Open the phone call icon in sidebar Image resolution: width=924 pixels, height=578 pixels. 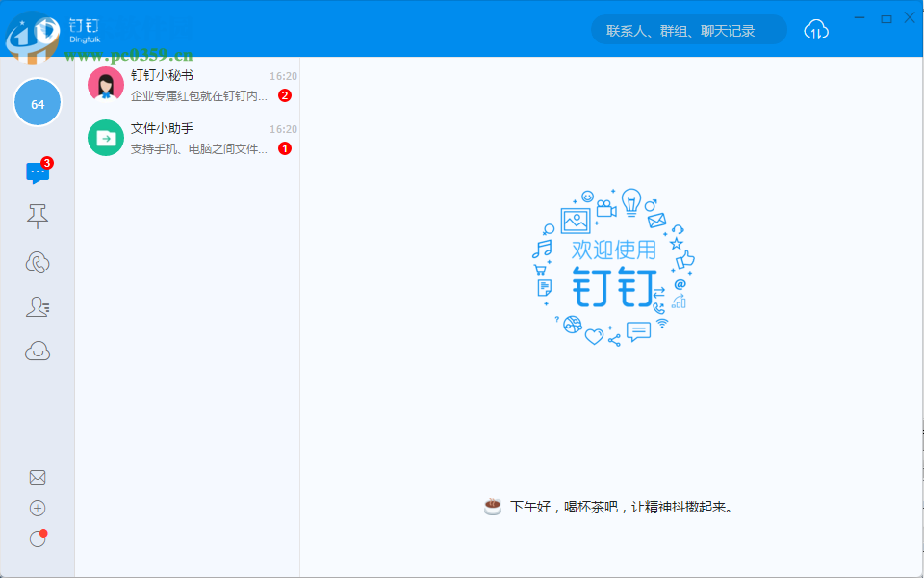pos(38,262)
